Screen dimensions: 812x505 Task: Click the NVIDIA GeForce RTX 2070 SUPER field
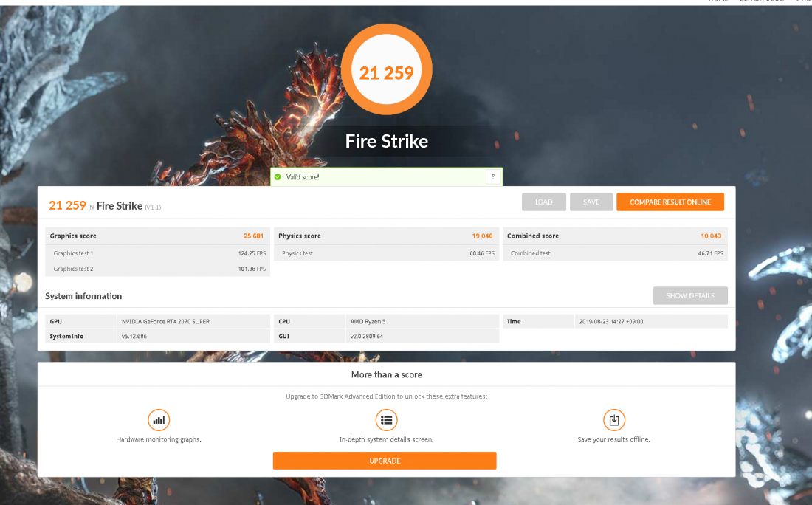(193, 322)
